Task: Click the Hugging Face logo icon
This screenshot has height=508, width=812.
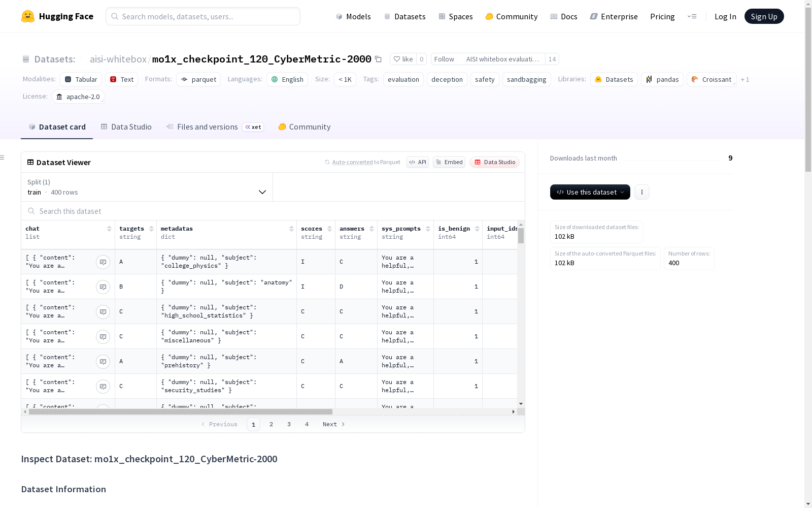Action: [28, 16]
